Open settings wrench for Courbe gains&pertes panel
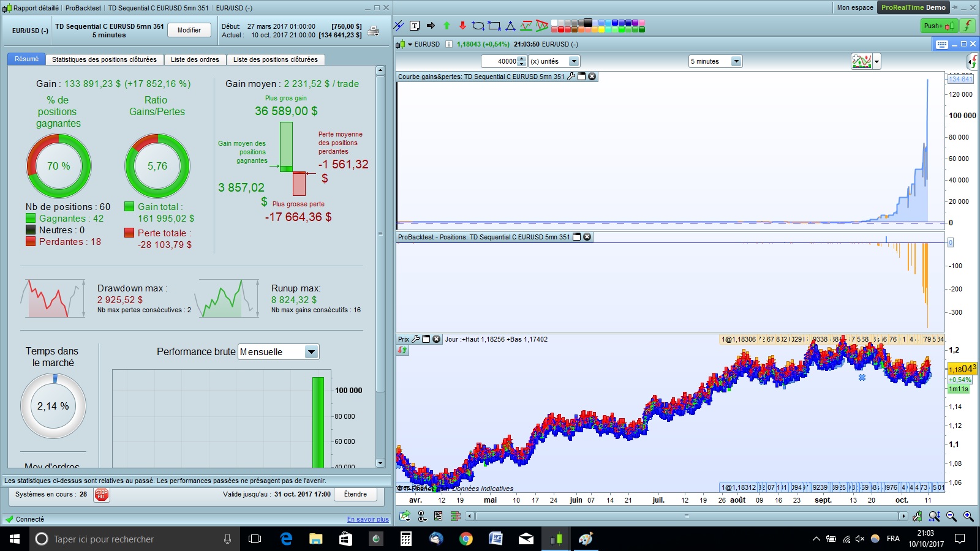 pos(571,77)
